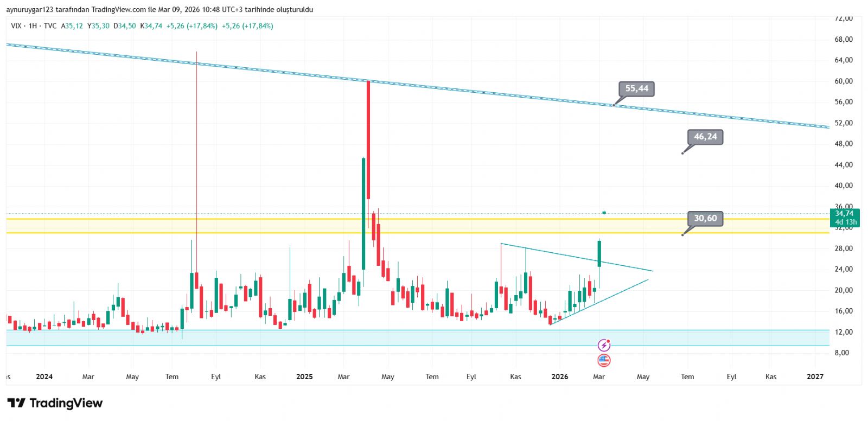Viewport: 868px width, 421px height.
Task: Click the 60,00 level on price scale
Action: (843, 81)
